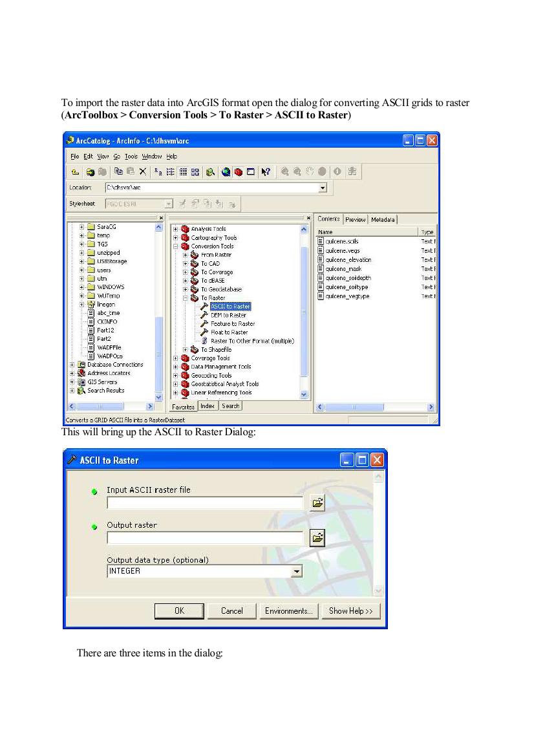
Task: Switch to the Metadata tab
Action: (383, 219)
